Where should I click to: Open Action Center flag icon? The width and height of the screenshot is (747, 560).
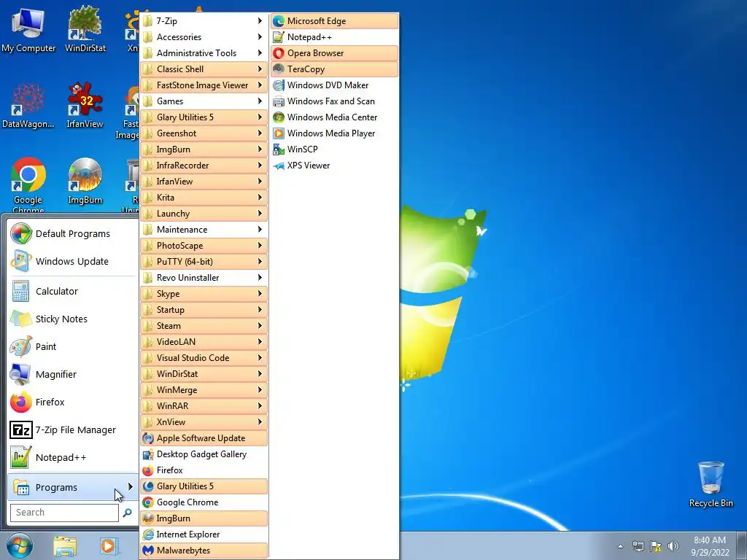tap(656, 546)
